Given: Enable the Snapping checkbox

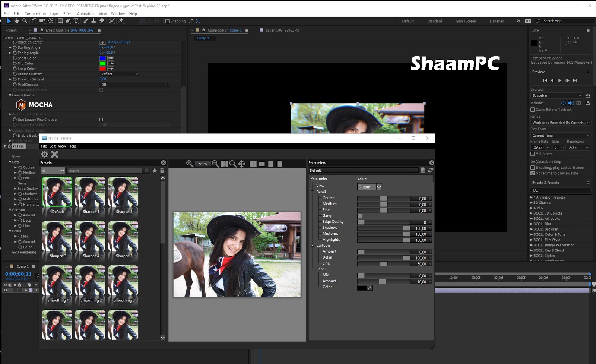Looking at the screenshot, I should click(168, 21).
